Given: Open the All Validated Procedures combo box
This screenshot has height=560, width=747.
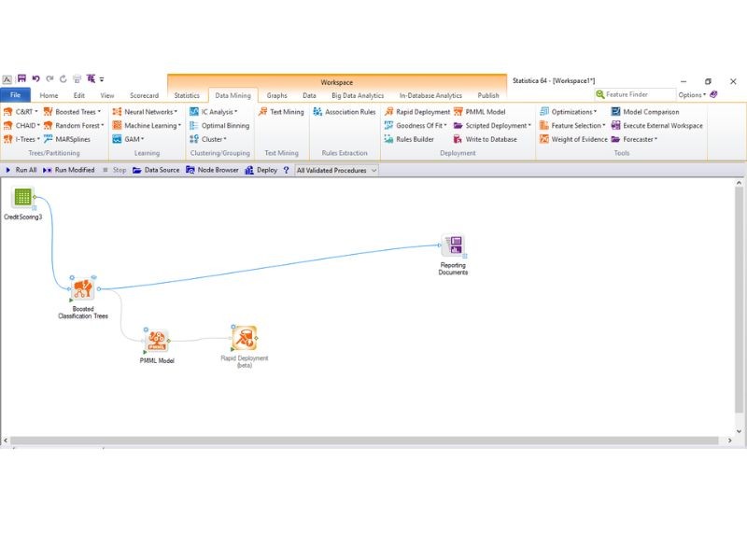Looking at the screenshot, I should pyautogui.click(x=336, y=171).
